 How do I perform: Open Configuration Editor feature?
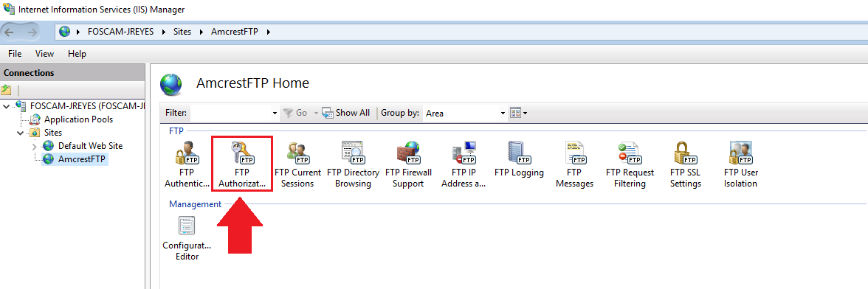187,237
